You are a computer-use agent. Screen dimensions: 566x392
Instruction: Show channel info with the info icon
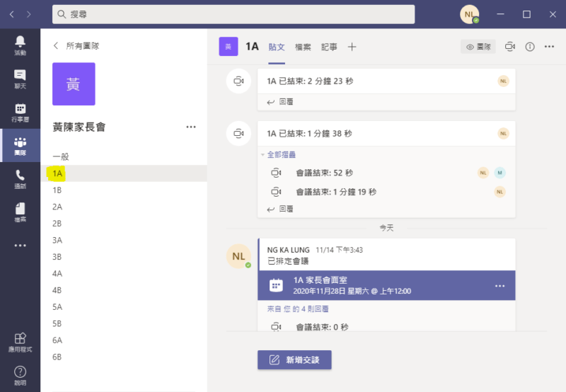click(530, 47)
